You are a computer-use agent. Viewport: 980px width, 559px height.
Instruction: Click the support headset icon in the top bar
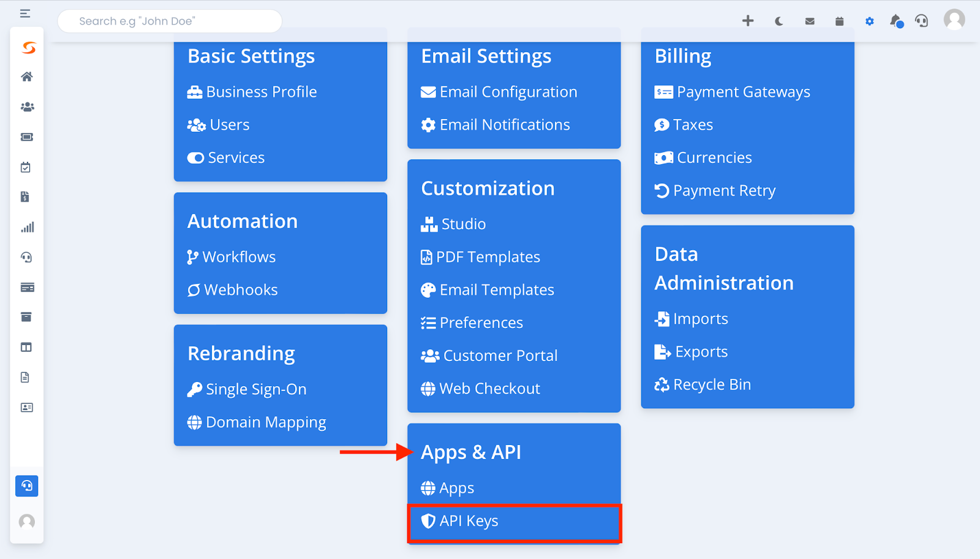pyautogui.click(x=921, y=20)
